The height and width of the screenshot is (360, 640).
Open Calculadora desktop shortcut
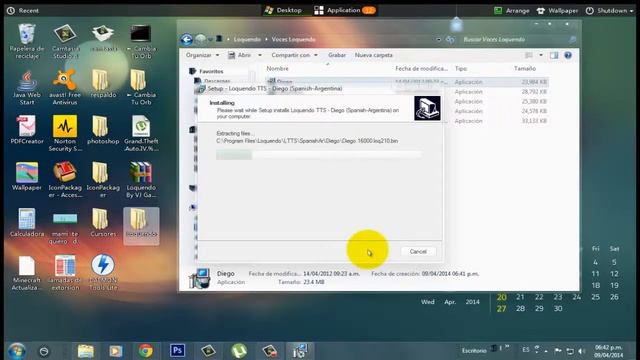tap(27, 222)
